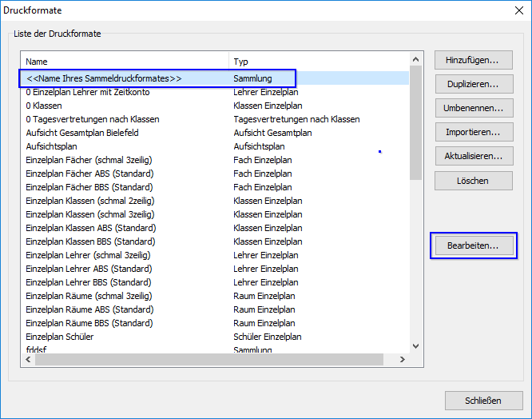Select the 'Einzelplan Schüler' entry
Image resolution: width=532 pixels, height=419 pixels.
point(59,337)
